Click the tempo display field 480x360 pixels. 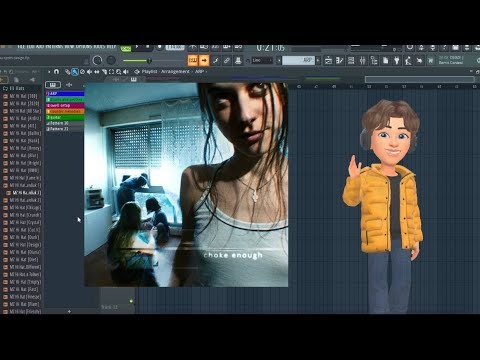coord(175,47)
